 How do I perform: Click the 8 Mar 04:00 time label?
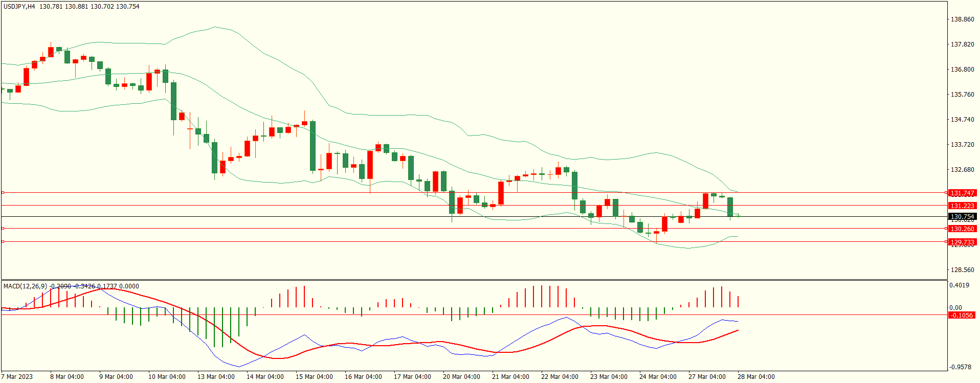pyautogui.click(x=67, y=377)
